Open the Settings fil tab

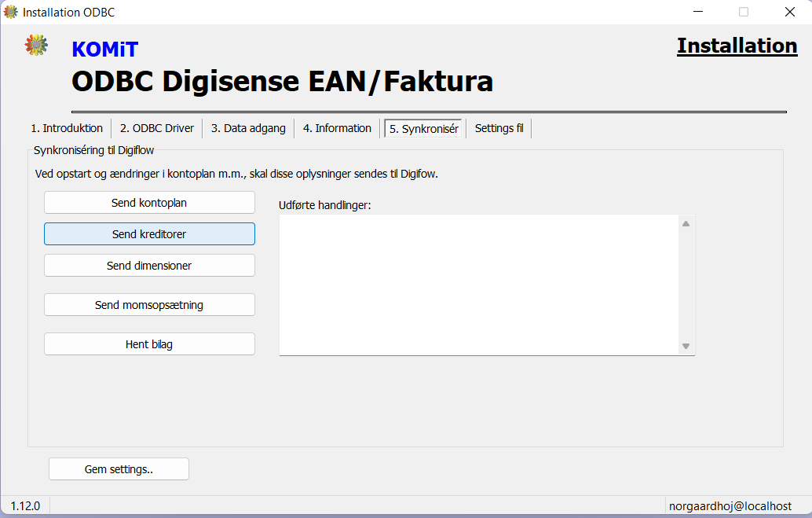point(499,128)
